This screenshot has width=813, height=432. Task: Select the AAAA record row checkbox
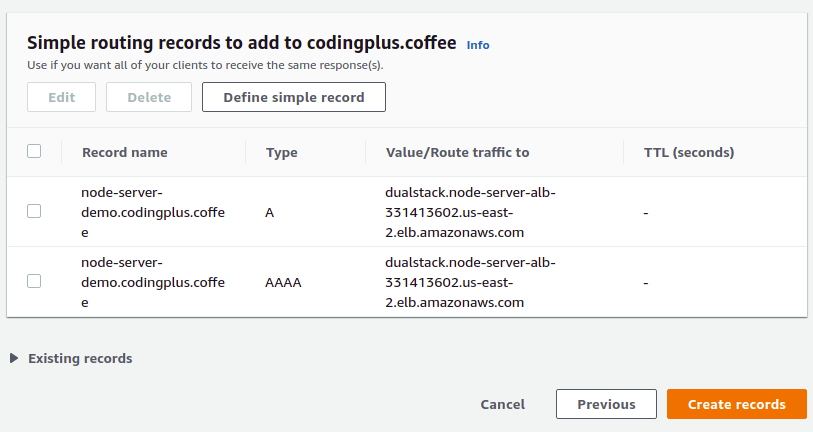tap(34, 282)
